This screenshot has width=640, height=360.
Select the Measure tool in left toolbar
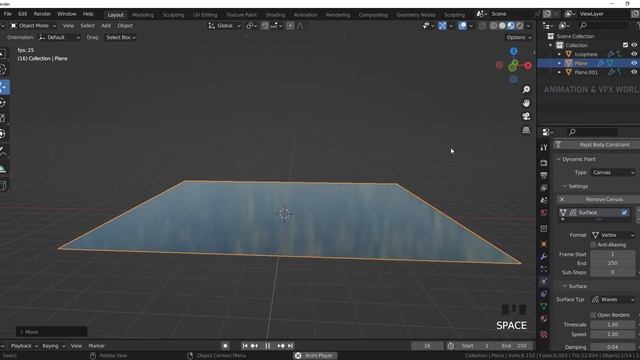pos(3,169)
